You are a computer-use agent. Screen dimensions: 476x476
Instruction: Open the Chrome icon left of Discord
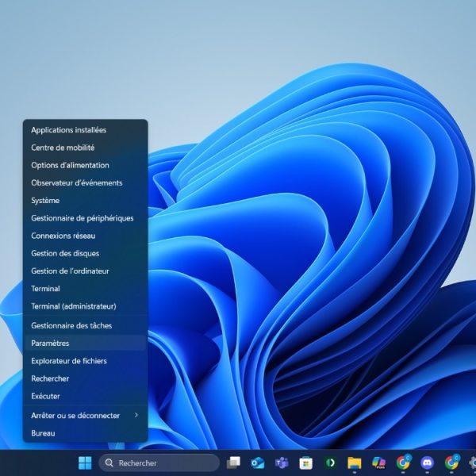(403, 463)
